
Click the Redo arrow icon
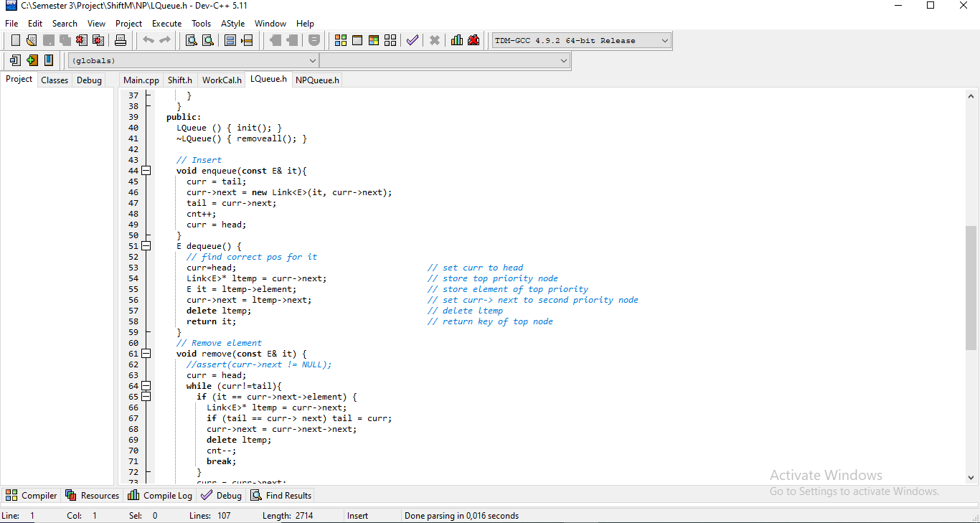pyautogui.click(x=165, y=40)
